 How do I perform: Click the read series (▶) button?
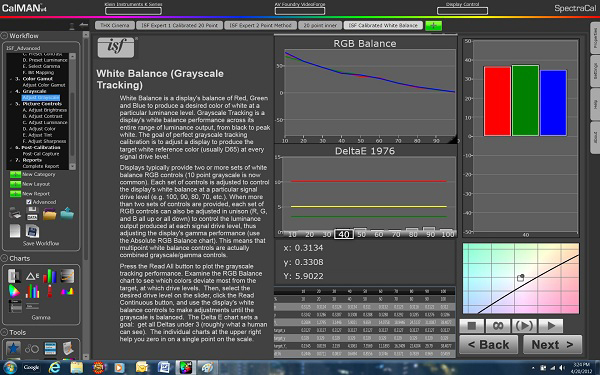pos(524,326)
